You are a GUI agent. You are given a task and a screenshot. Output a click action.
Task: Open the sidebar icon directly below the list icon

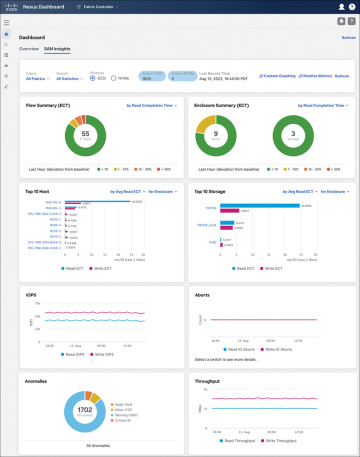click(6, 66)
